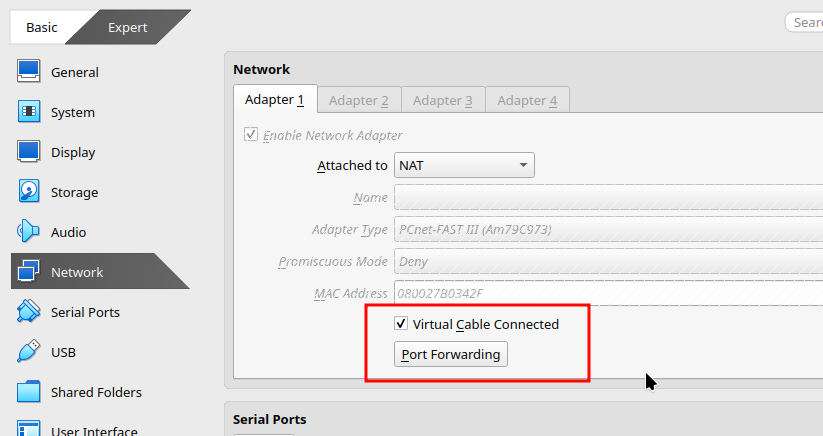Switch to the Adapter 2 tab

[359, 100]
